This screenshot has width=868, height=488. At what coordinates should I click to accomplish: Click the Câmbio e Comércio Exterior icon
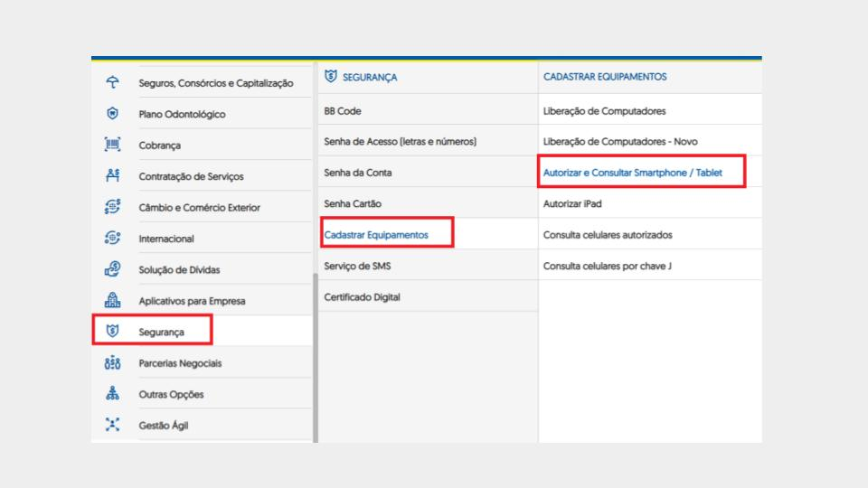(112, 206)
